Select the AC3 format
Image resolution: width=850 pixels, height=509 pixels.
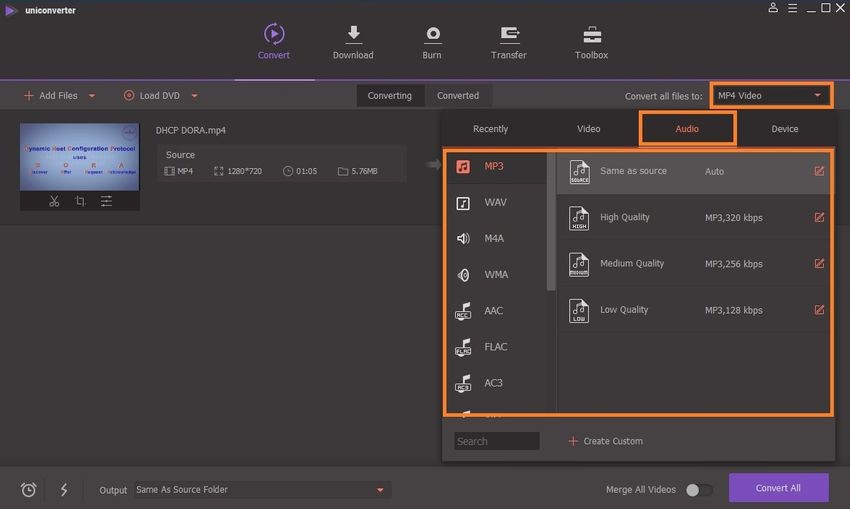click(x=495, y=383)
